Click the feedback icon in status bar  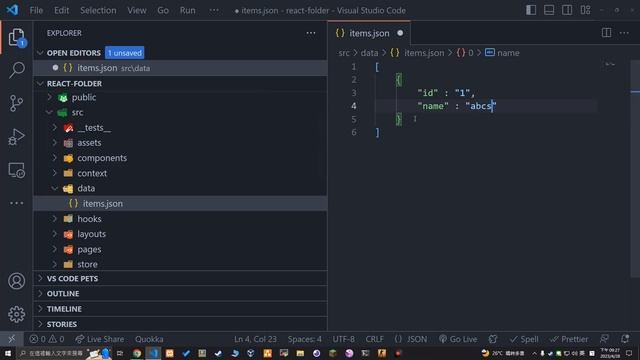pos(604,339)
